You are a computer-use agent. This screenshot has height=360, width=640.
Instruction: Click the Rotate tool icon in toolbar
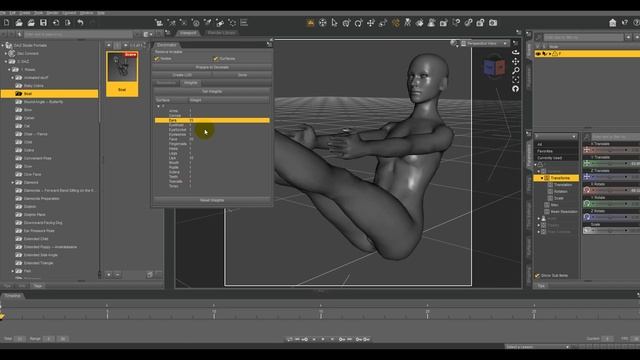point(358,23)
